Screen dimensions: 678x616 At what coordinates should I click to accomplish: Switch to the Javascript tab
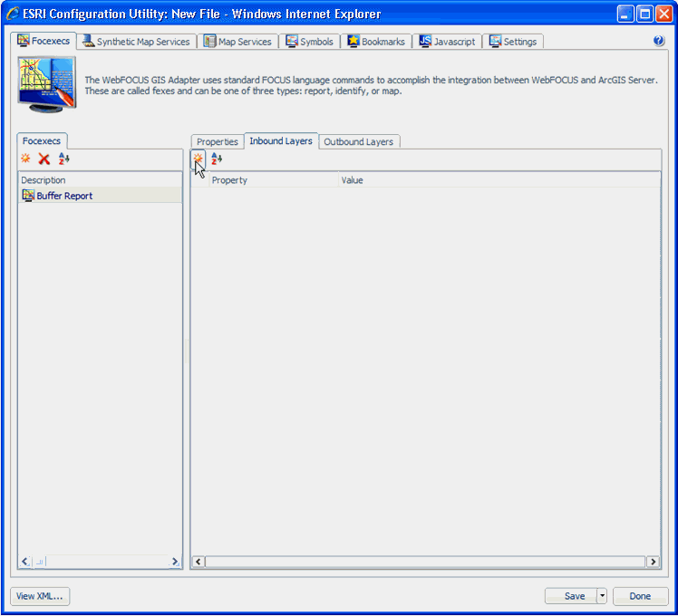447,42
